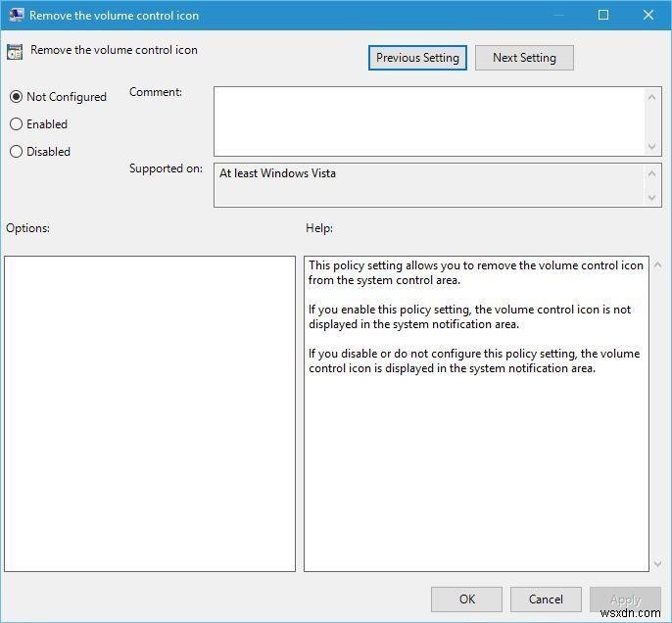Screen dimensions: 672x623
Task: Click the empty Options pane
Action: tap(150, 413)
